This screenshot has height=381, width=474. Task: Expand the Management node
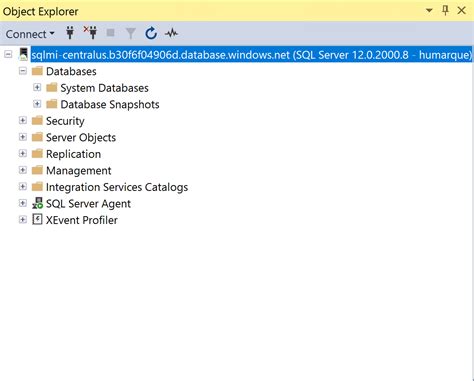point(23,170)
